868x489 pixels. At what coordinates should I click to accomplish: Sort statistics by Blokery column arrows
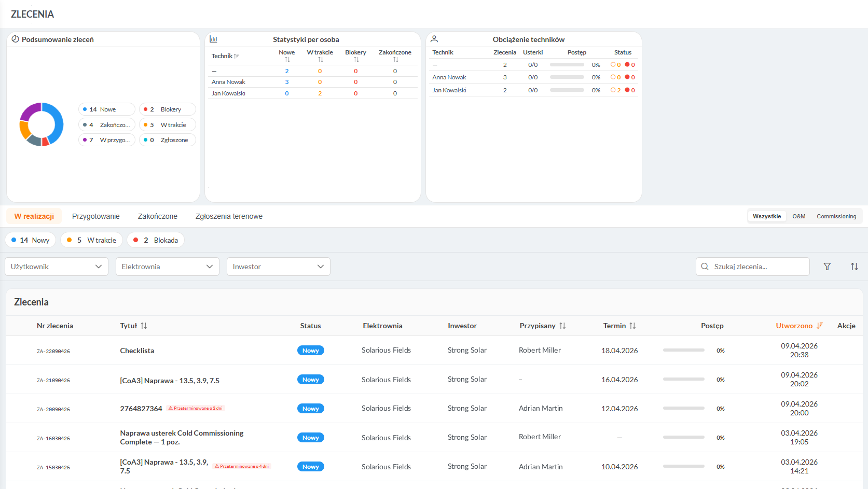(356, 60)
